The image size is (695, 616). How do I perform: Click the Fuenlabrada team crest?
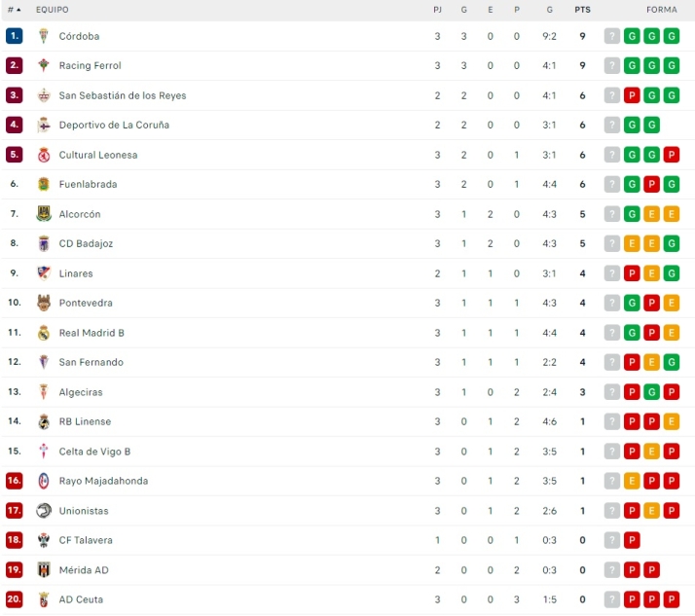pos(44,185)
